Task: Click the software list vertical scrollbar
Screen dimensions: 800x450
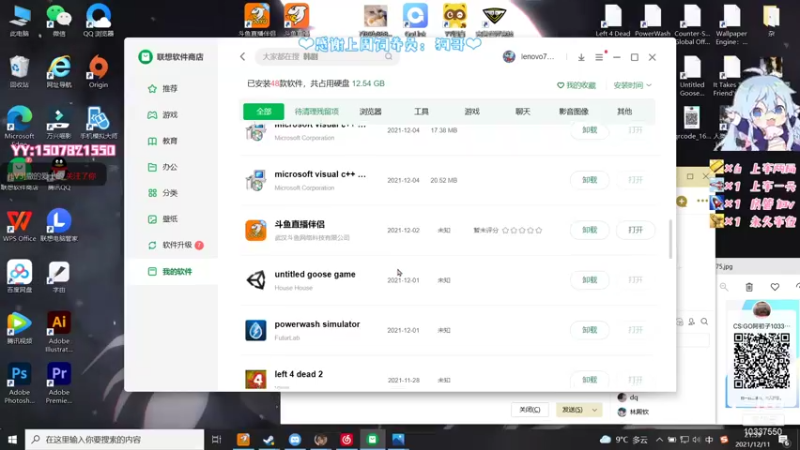Action: (x=670, y=239)
